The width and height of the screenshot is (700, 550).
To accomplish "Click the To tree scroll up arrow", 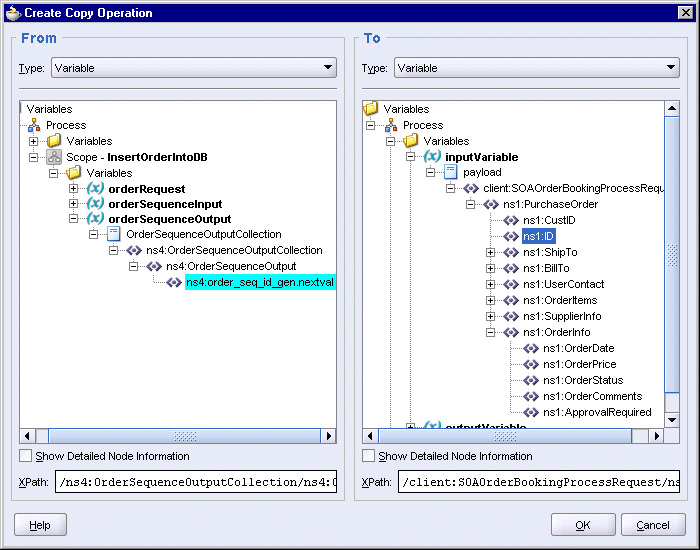I will pyautogui.click(x=672, y=108).
